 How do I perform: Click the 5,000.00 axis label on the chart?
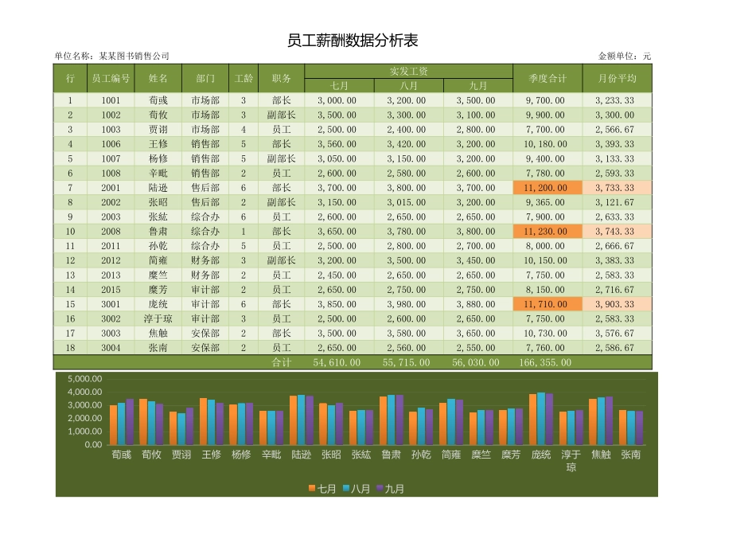coord(83,377)
